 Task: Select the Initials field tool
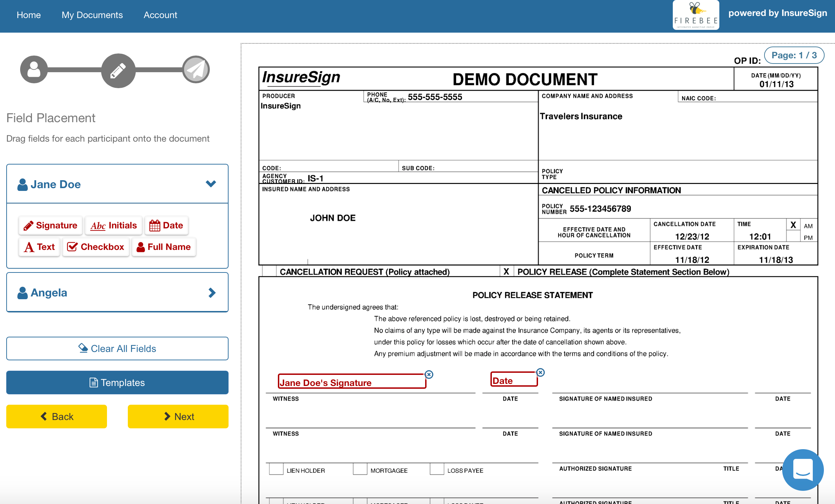pyautogui.click(x=114, y=226)
